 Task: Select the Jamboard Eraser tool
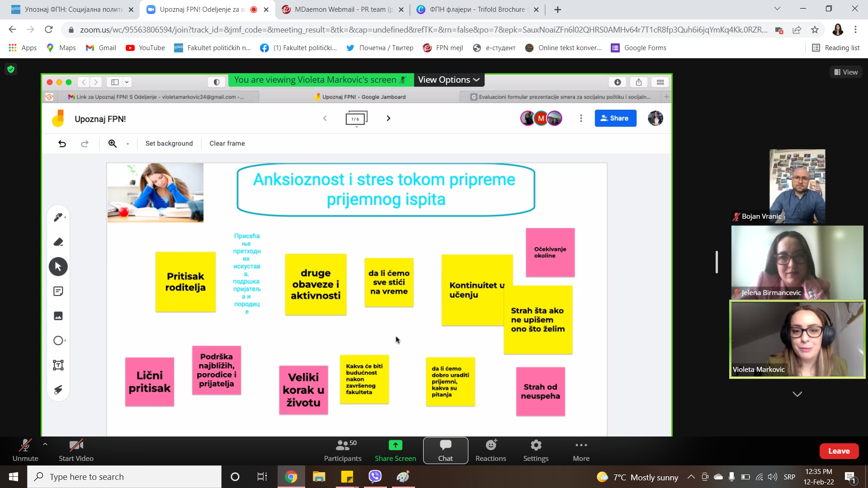click(58, 242)
